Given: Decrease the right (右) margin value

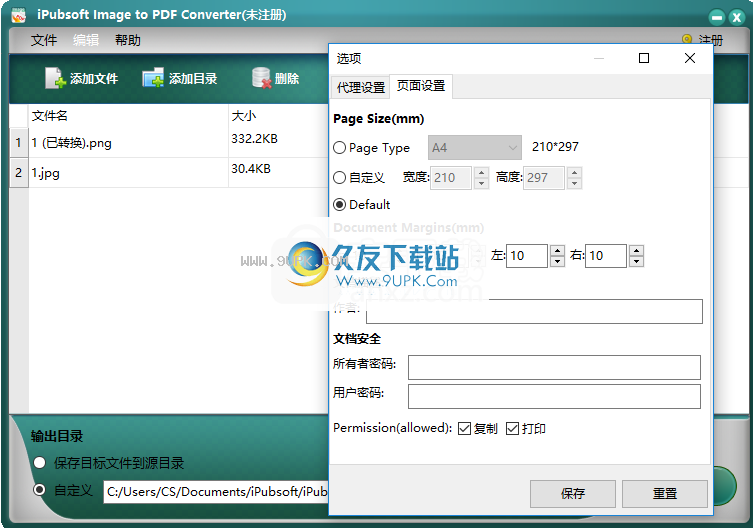Looking at the screenshot, I should coord(636,261).
